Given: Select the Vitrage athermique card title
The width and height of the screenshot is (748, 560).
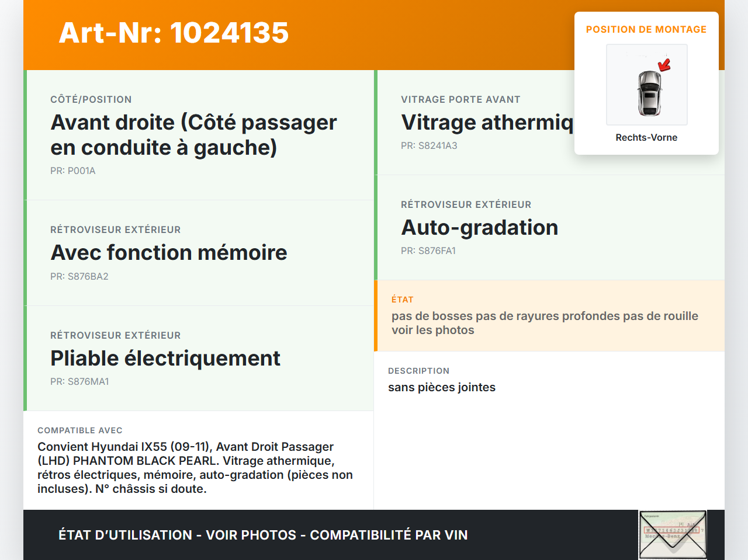Looking at the screenshot, I should 486,123.
